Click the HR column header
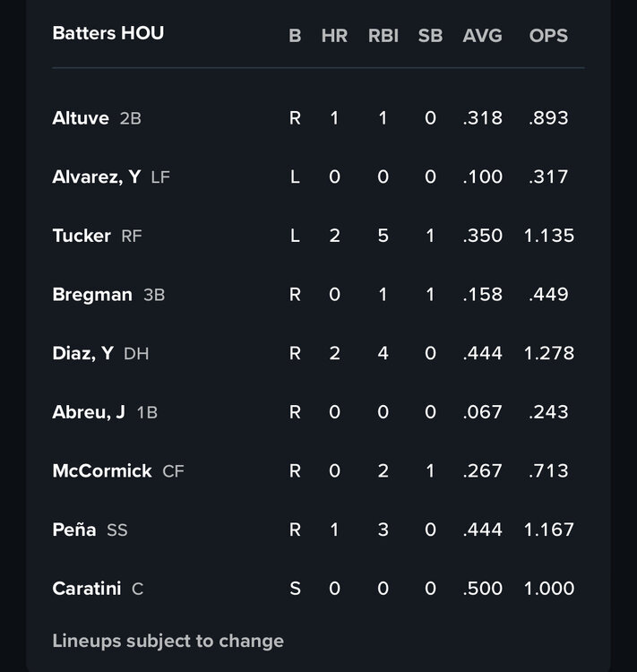The image size is (637, 672). pos(334,37)
